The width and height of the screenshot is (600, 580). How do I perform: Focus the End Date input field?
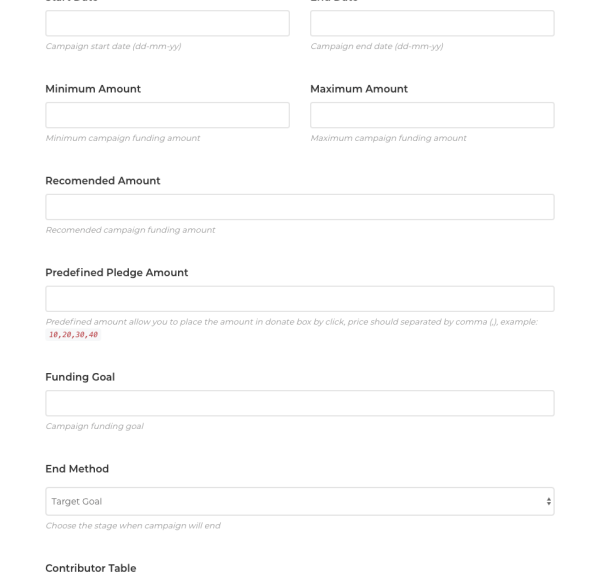pos(432,24)
